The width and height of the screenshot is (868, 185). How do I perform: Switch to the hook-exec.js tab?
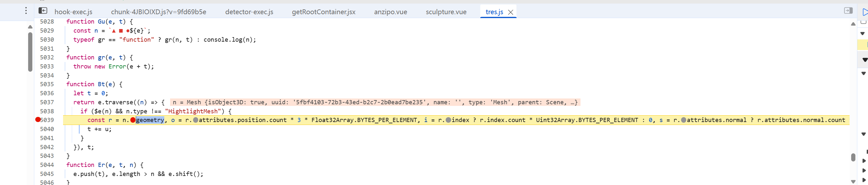click(x=73, y=12)
